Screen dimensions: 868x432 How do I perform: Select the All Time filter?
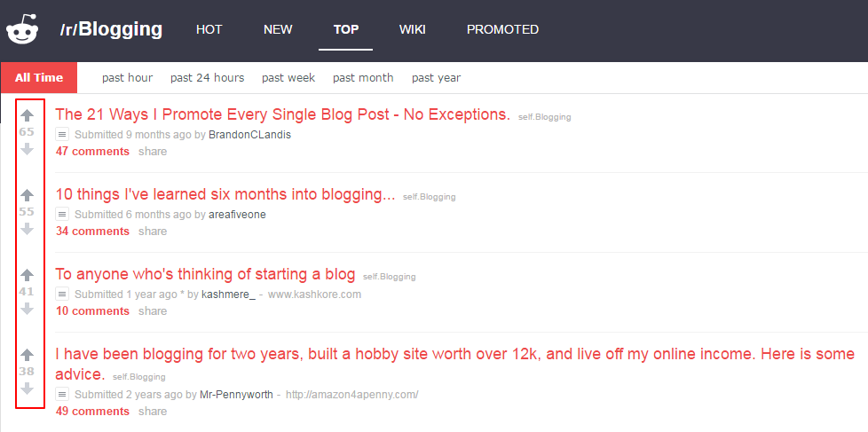coord(39,77)
